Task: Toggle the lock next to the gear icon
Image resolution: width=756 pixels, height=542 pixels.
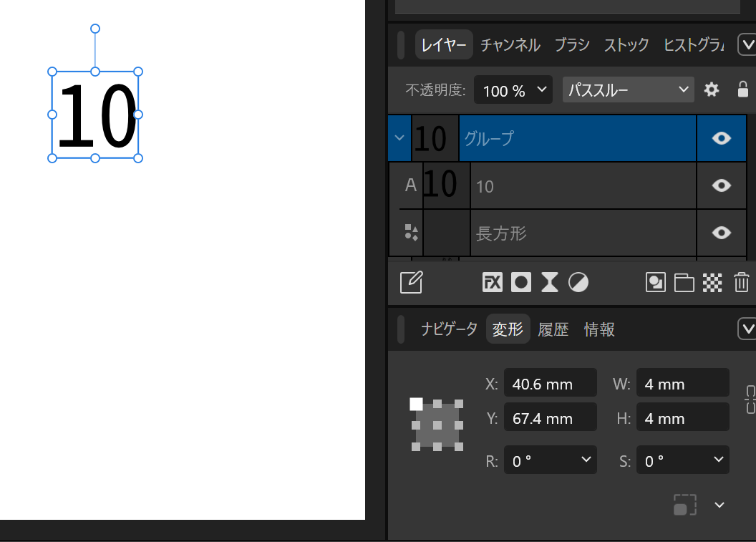Action: (x=742, y=89)
